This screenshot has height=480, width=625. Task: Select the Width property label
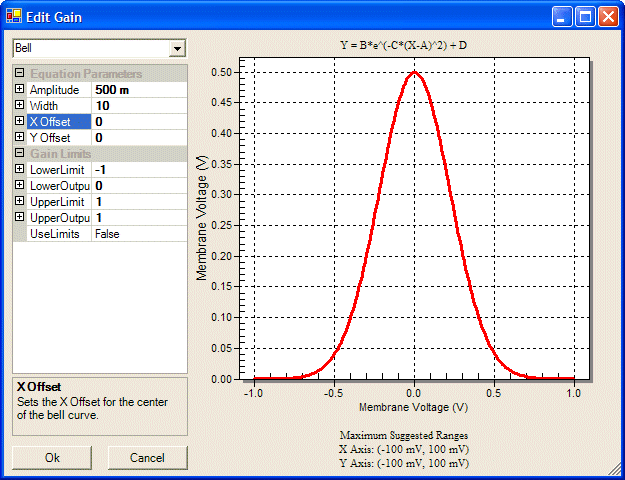pos(59,106)
